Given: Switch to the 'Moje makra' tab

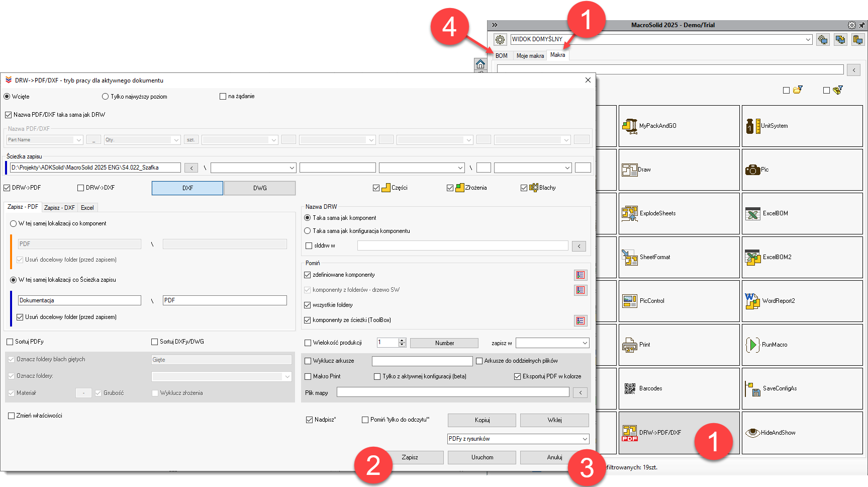Looking at the screenshot, I should [530, 56].
